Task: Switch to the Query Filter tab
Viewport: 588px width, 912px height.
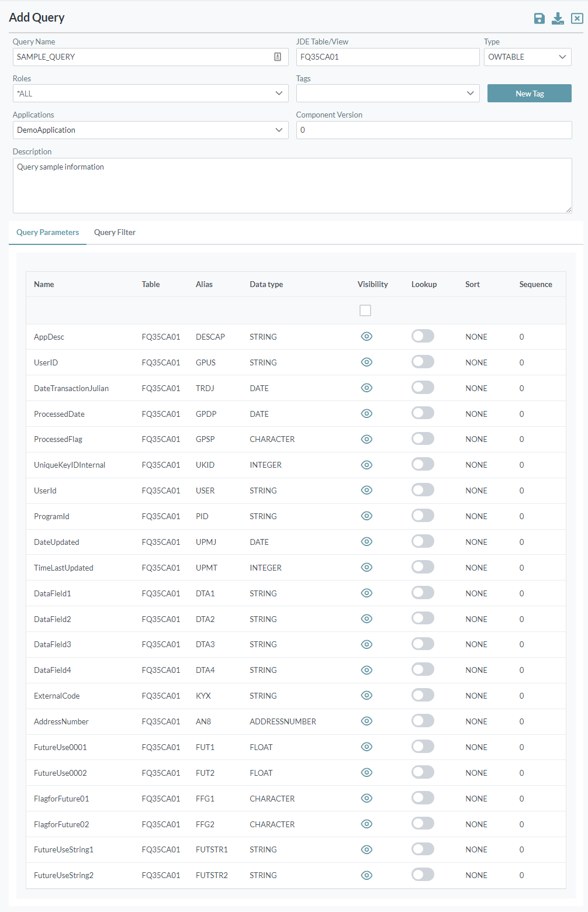Action: (115, 232)
